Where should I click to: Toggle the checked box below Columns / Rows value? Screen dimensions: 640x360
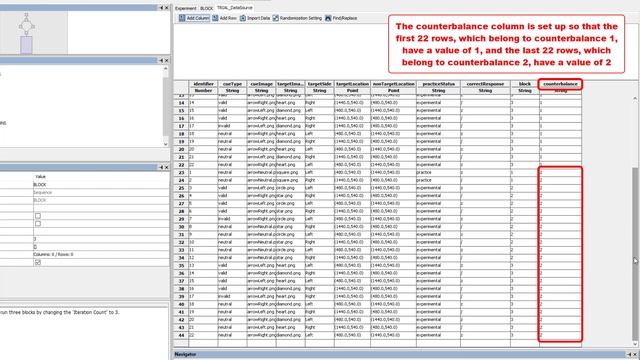point(38,262)
